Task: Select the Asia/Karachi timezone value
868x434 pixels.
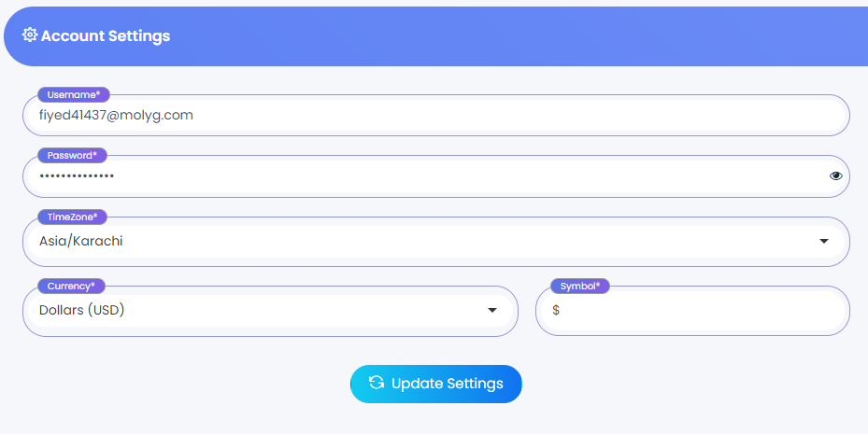Action: pyautogui.click(x=81, y=241)
